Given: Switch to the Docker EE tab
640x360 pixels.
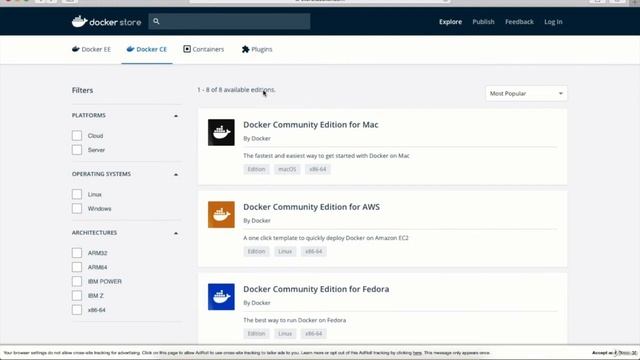Looking at the screenshot, I should coord(91,49).
